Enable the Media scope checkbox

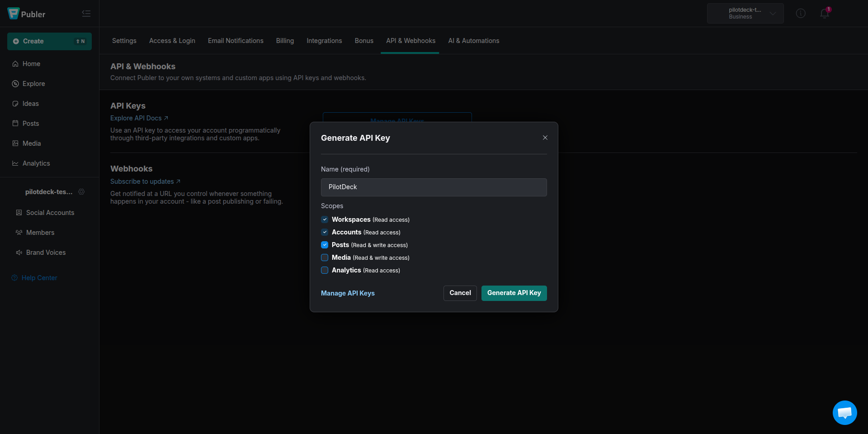[325, 258]
